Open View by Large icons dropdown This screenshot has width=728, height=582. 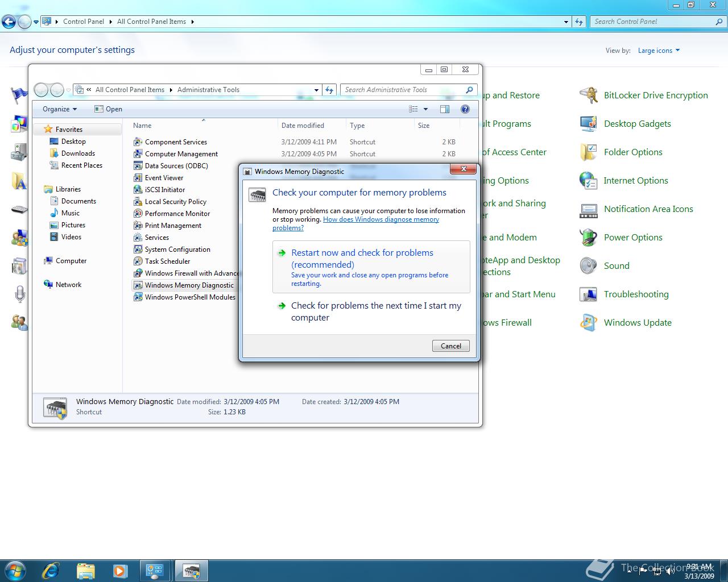click(659, 51)
